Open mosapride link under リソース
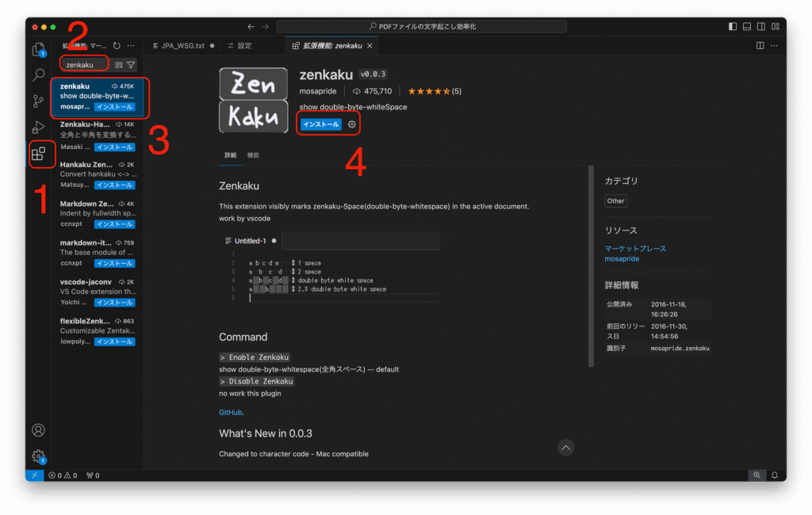812x515 pixels. tap(622, 259)
